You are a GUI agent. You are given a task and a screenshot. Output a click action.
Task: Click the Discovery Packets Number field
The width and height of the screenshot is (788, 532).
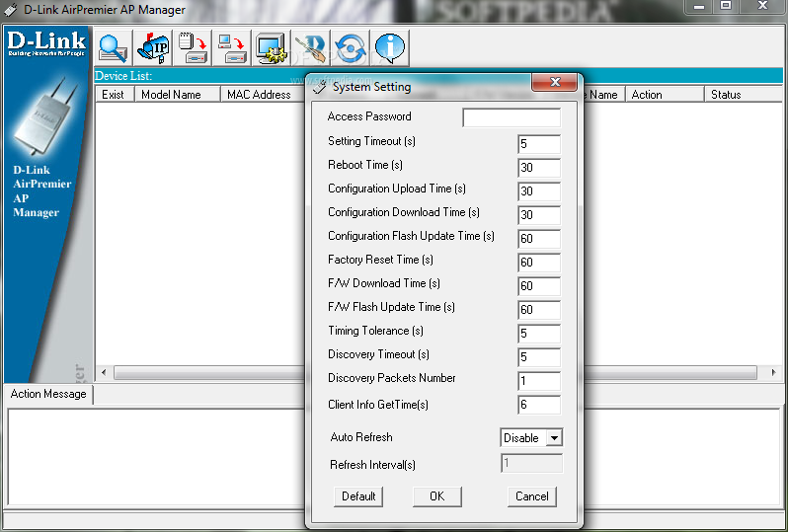point(539,381)
